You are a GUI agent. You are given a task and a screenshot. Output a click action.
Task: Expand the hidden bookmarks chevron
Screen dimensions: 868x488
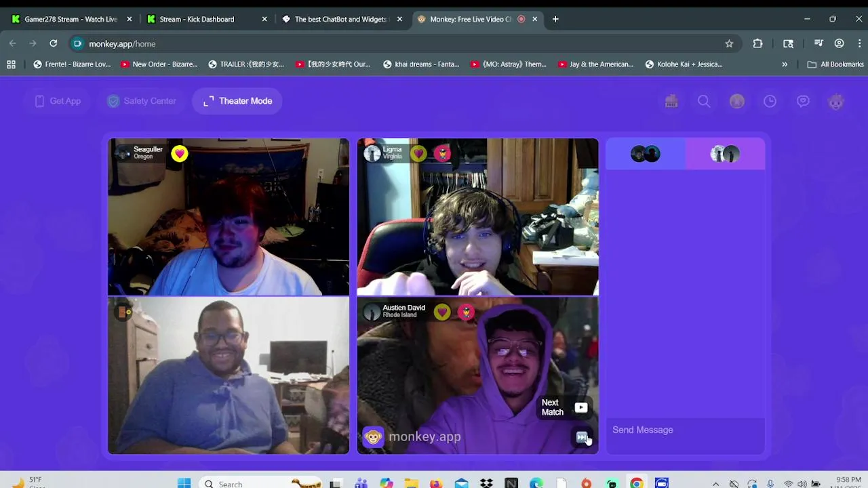coord(785,64)
